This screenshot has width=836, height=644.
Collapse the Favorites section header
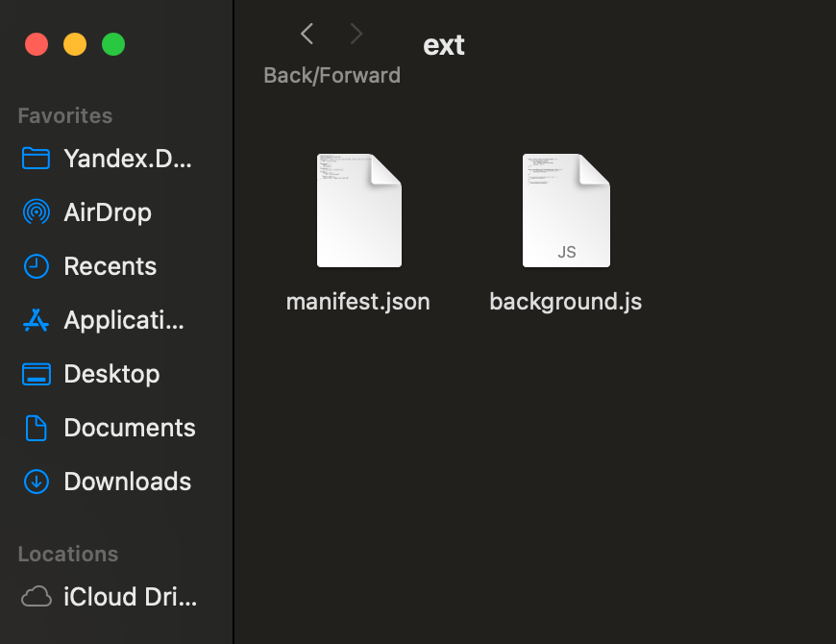(x=64, y=115)
